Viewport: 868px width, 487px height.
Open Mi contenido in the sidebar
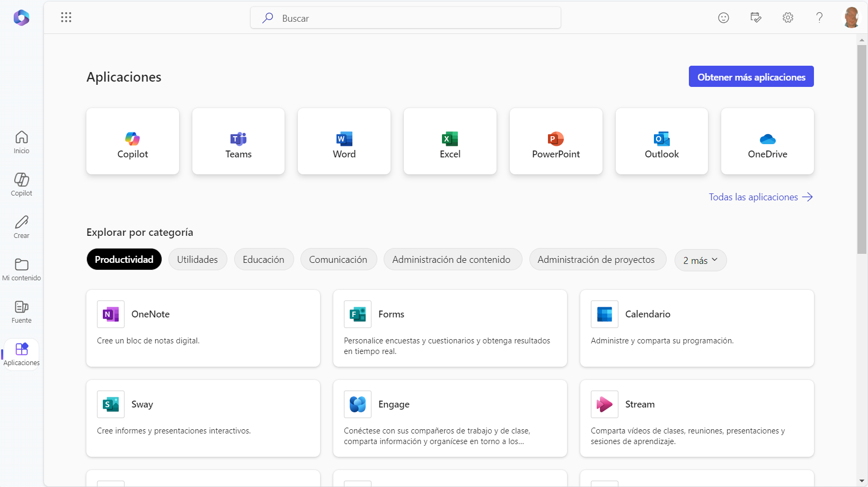pyautogui.click(x=22, y=269)
